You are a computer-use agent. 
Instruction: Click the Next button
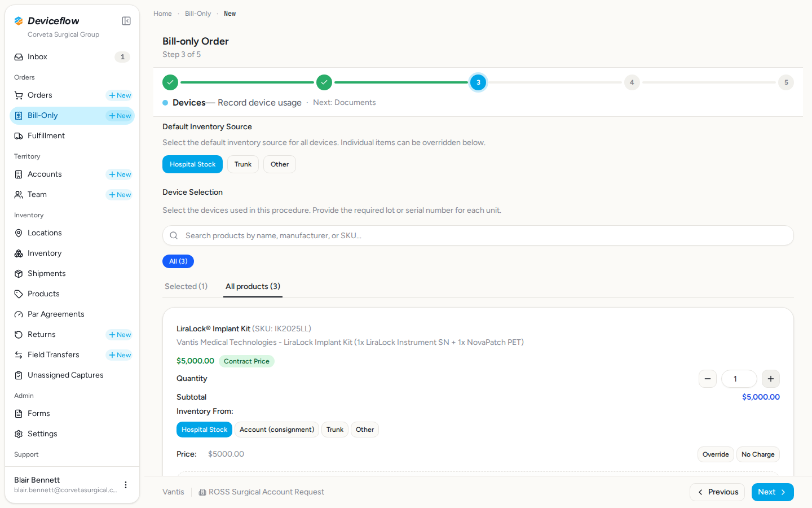pyautogui.click(x=773, y=492)
